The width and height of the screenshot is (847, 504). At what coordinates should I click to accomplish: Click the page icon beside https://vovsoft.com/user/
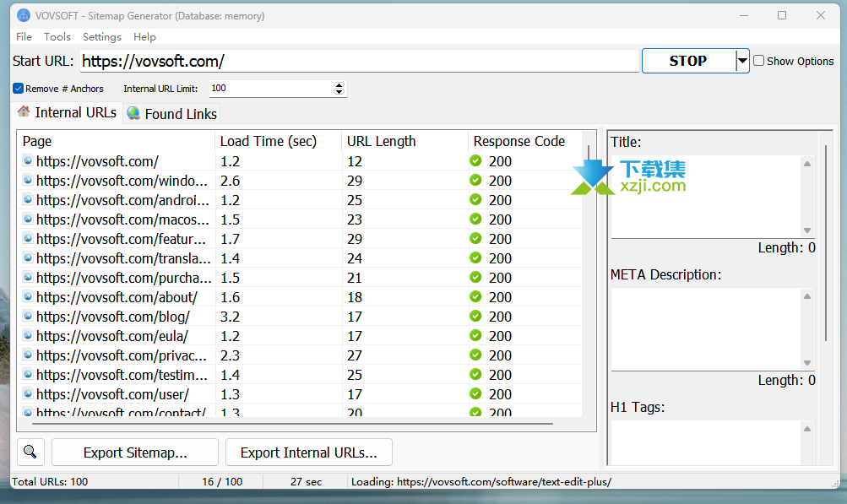28,393
